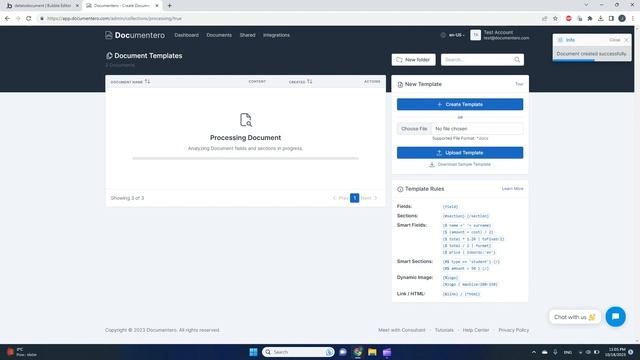Screen dimensions: 640x360
Task: Click the Document Templates heading icon
Action: pos(109,56)
